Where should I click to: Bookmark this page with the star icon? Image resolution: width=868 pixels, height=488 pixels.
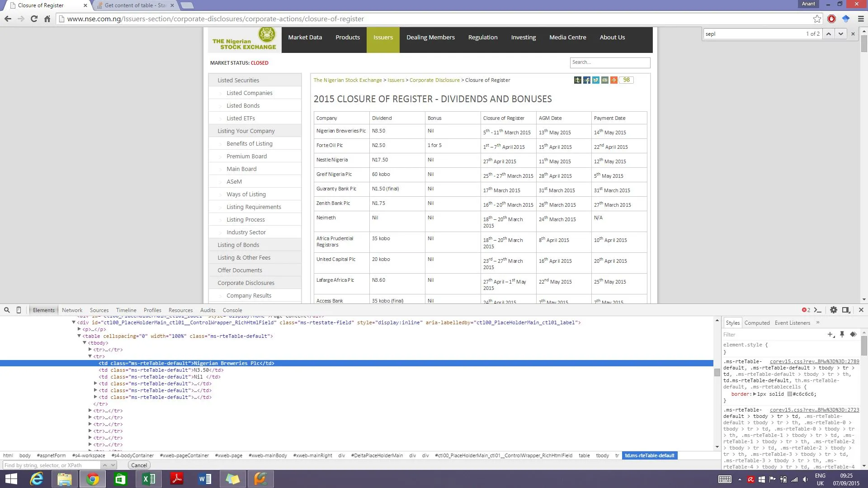(817, 19)
